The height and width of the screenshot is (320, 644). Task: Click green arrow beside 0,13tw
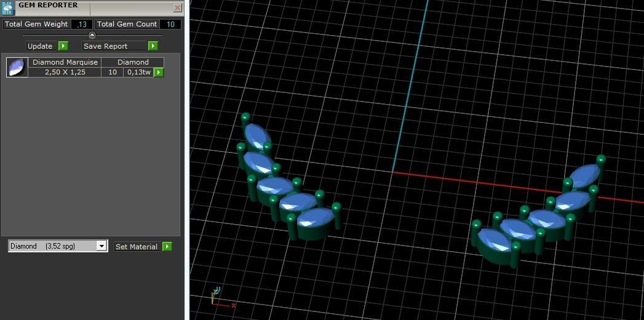(159, 72)
